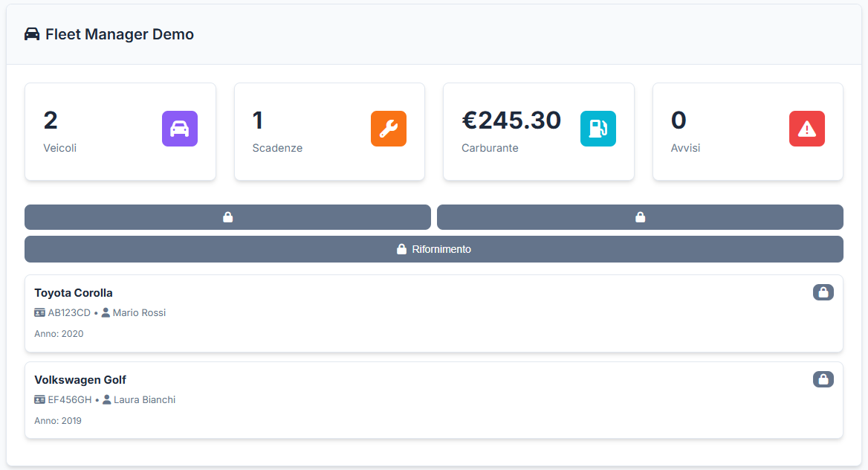868x470 pixels.
Task: Click the orange wrench Scadenze icon
Action: click(389, 129)
